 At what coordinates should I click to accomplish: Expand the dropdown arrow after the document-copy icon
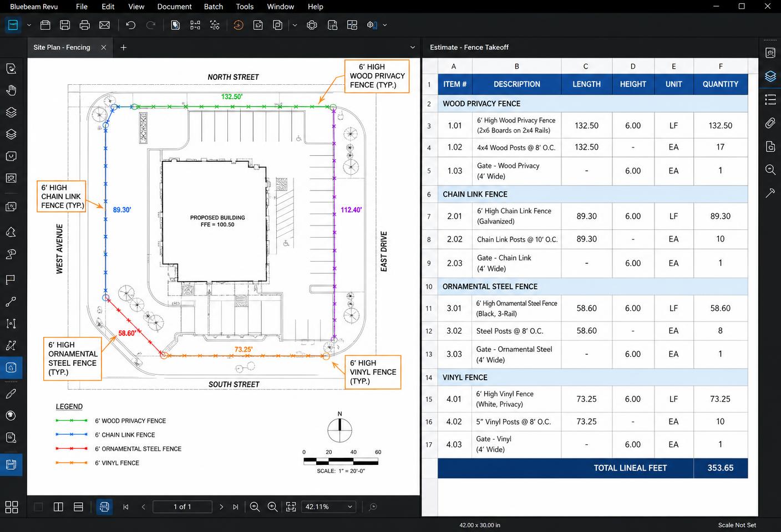click(295, 25)
